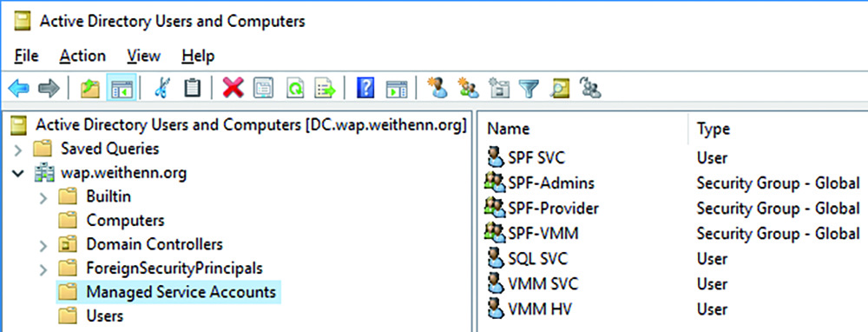Click the Export List icon
Viewport: 868px width, 332px height.
tap(325, 88)
